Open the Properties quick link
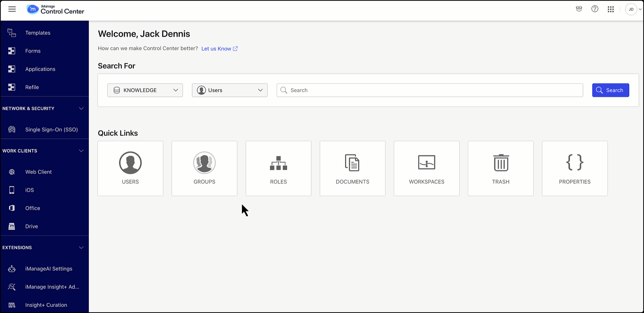Viewport: 644px width, 313px height. pos(575,168)
